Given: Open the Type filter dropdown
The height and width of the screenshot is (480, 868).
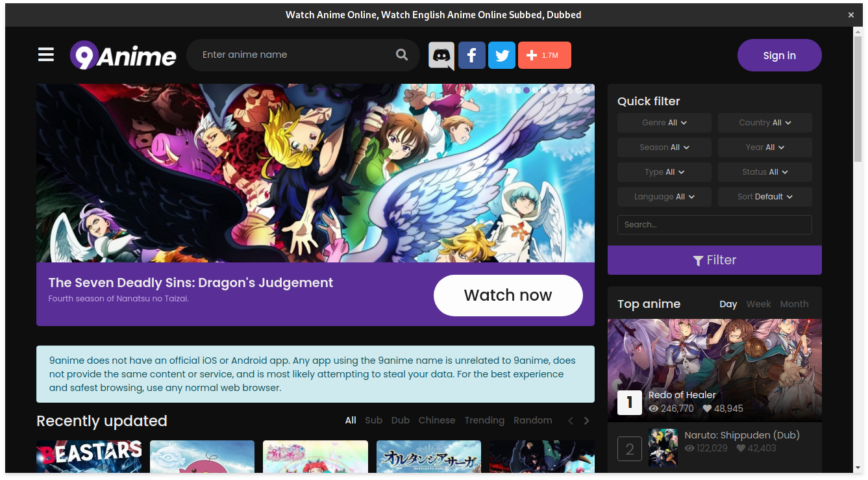Looking at the screenshot, I should point(664,172).
